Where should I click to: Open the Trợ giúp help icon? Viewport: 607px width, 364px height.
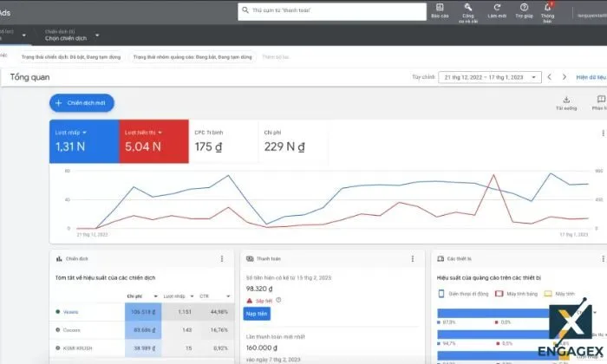coord(523,10)
